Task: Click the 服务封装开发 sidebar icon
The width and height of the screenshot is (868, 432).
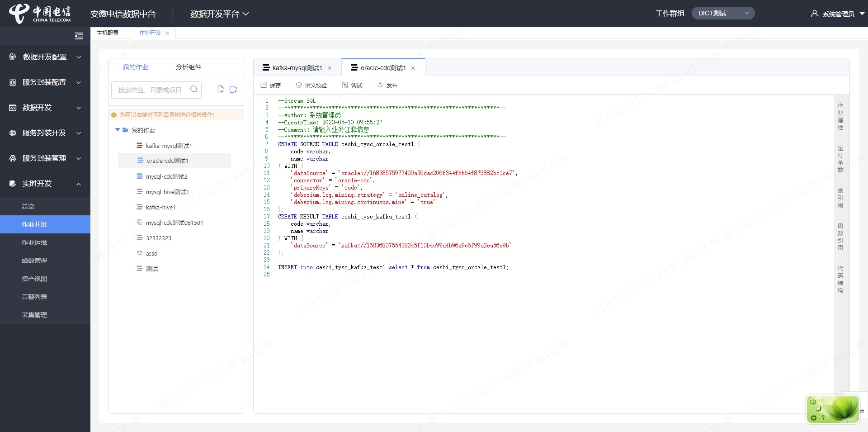Action: [x=13, y=133]
